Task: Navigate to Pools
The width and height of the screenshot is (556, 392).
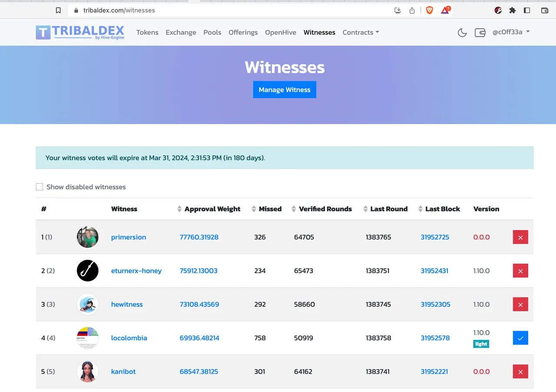Action: click(x=212, y=33)
